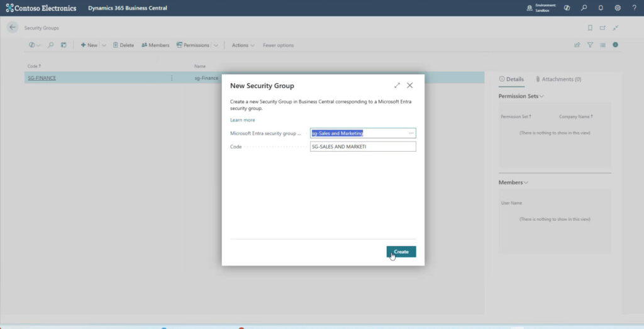
Task: Click the bookmark page icon
Action: coord(590,28)
